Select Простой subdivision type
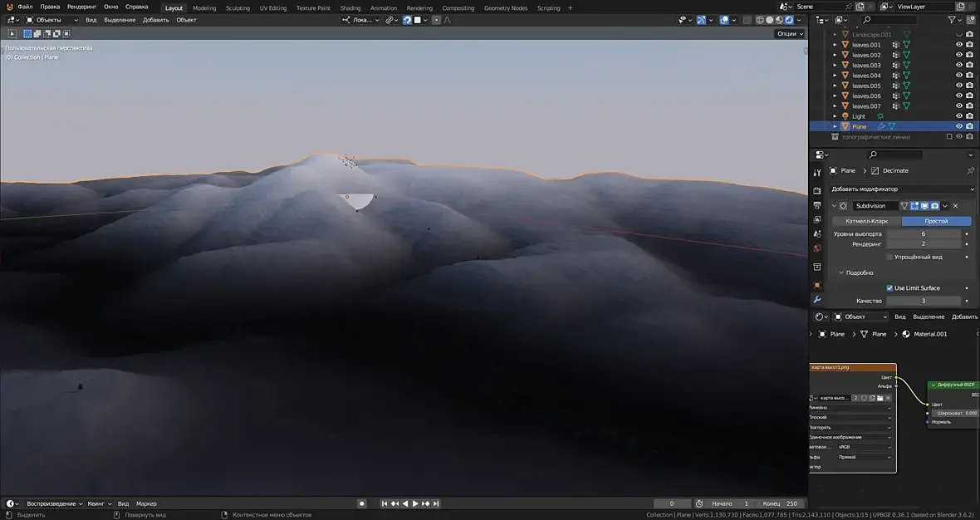The width and height of the screenshot is (980, 520). pos(936,221)
